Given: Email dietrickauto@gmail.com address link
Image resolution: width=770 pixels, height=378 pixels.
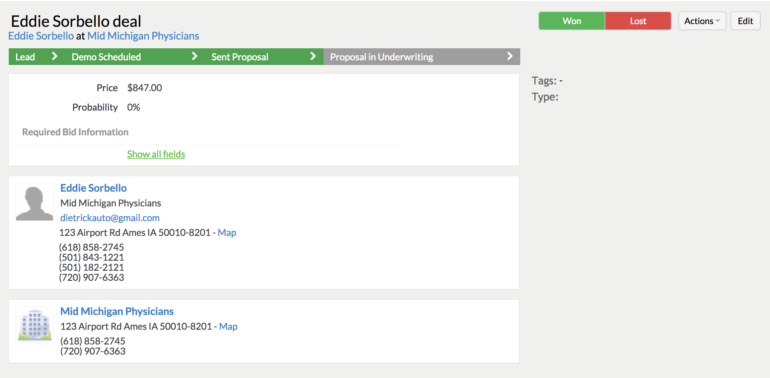Looking at the screenshot, I should click(110, 217).
